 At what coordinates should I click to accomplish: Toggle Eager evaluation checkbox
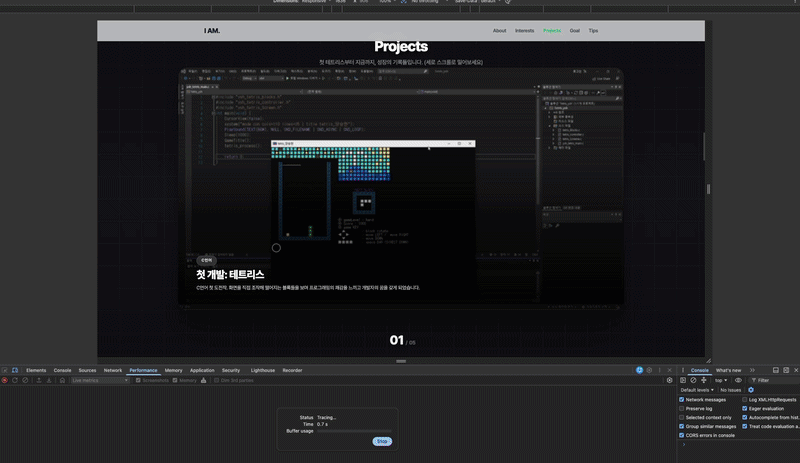click(x=744, y=408)
